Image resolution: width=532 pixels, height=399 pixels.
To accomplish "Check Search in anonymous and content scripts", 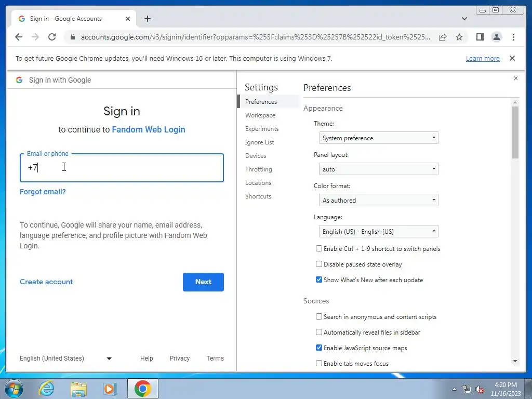I will click(318, 316).
